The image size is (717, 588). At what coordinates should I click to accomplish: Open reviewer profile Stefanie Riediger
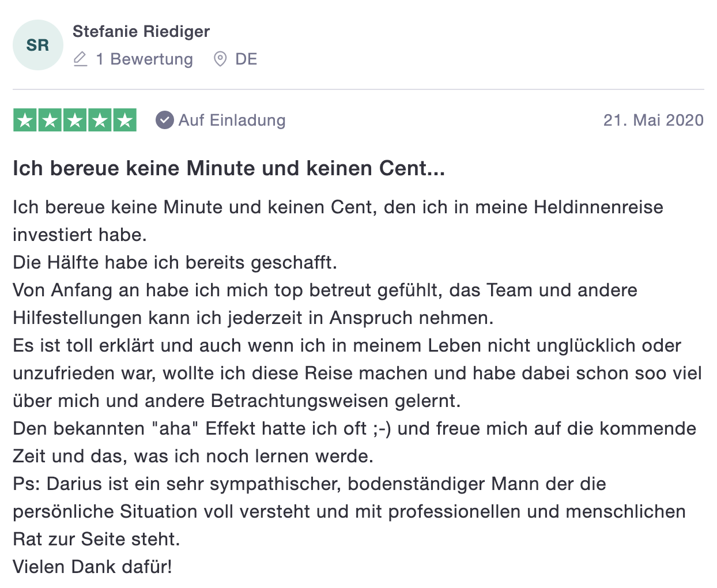[x=141, y=31]
